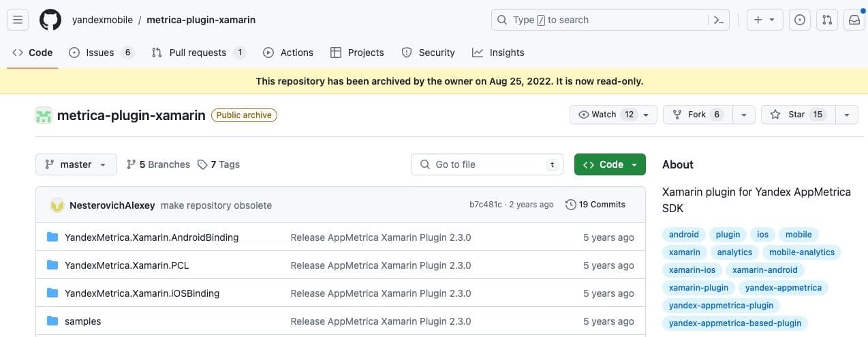Open the notifications inbox icon
868x337 pixels.
[854, 20]
